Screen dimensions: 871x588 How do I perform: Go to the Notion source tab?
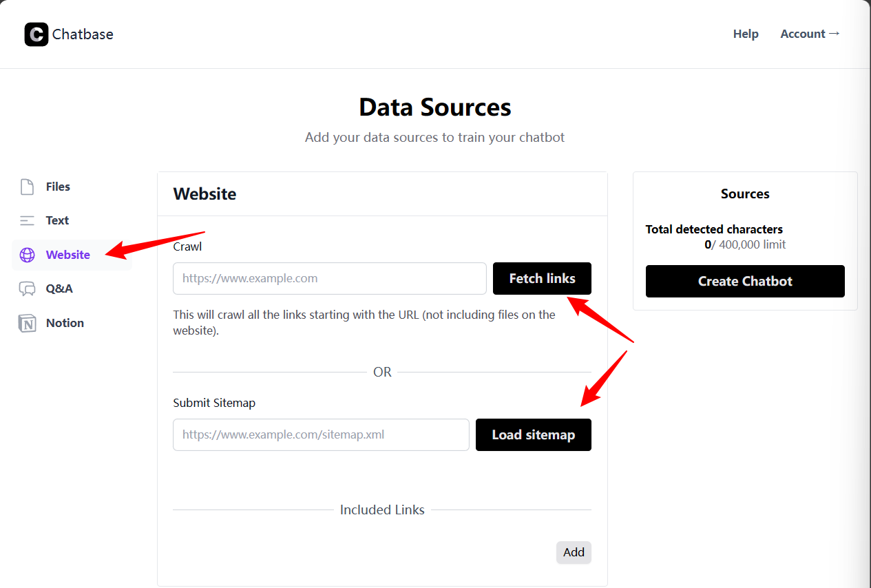tap(65, 323)
